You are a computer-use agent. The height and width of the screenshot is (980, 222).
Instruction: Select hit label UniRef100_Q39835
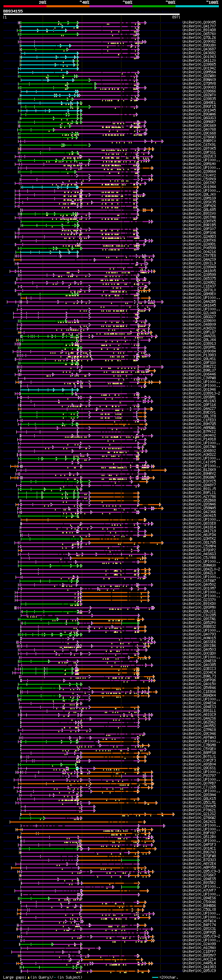(199, 99)
